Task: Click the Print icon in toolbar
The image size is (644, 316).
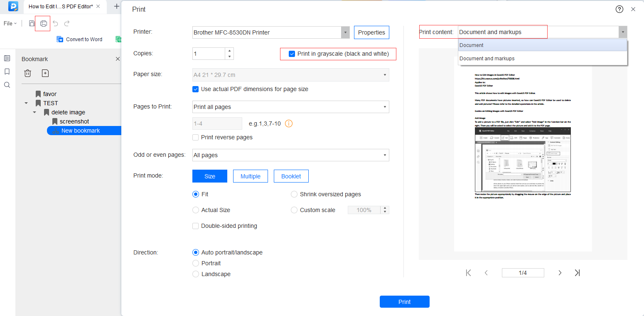Action: click(x=43, y=23)
